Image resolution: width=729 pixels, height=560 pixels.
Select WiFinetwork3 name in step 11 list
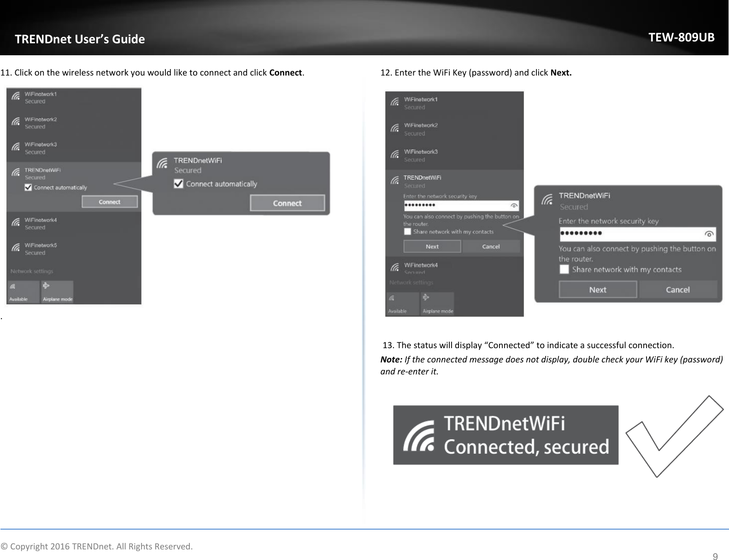[41, 145]
